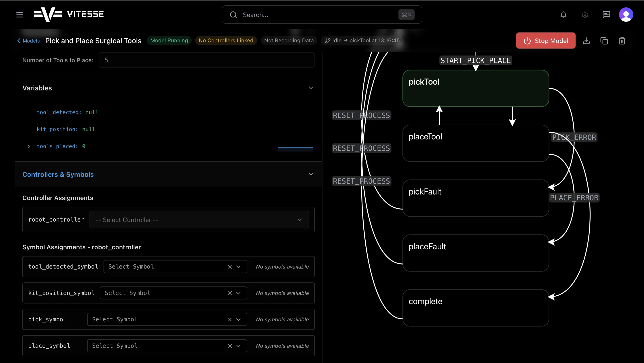Click the Controller Assignments heading

(x=58, y=198)
